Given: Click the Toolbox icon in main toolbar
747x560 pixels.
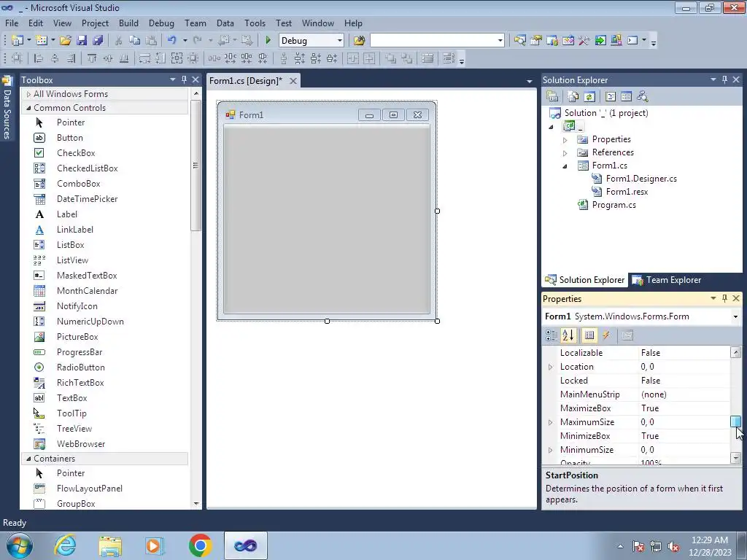Looking at the screenshot, I should 584,41.
